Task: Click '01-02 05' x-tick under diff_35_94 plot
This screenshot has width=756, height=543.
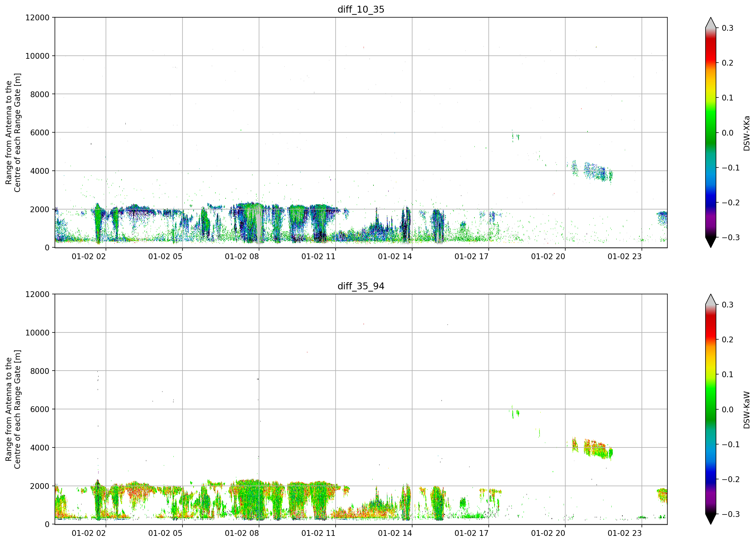Action: point(165,533)
